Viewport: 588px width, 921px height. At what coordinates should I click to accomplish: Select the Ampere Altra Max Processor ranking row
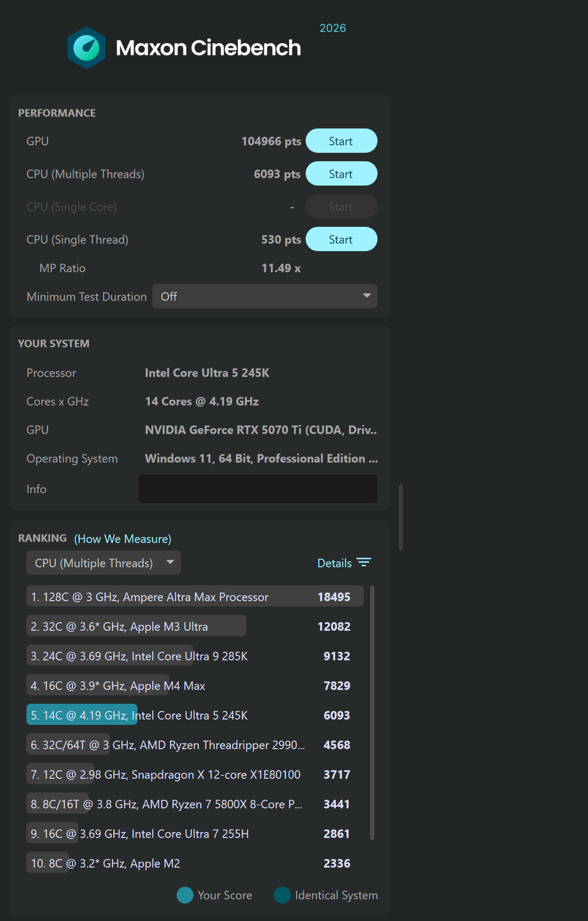click(x=195, y=596)
